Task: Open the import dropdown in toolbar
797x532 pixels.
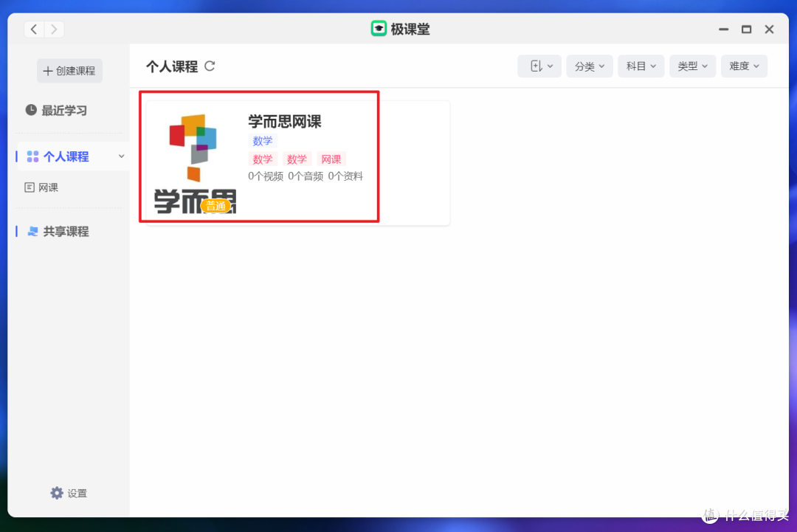Action: pyautogui.click(x=539, y=66)
